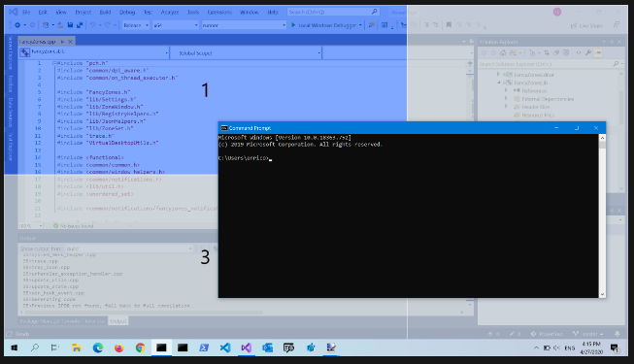Click the Microsoft Edge taskbar icon

pos(98,347)
